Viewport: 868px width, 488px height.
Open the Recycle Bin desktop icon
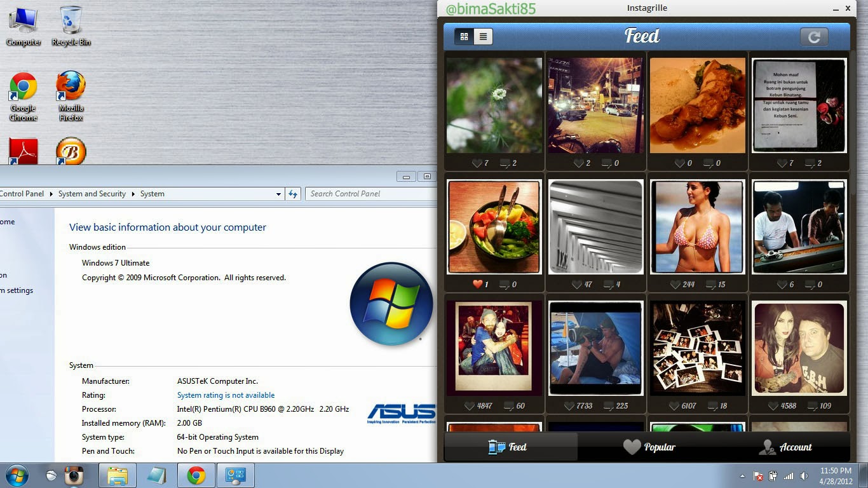coord(71,26)
